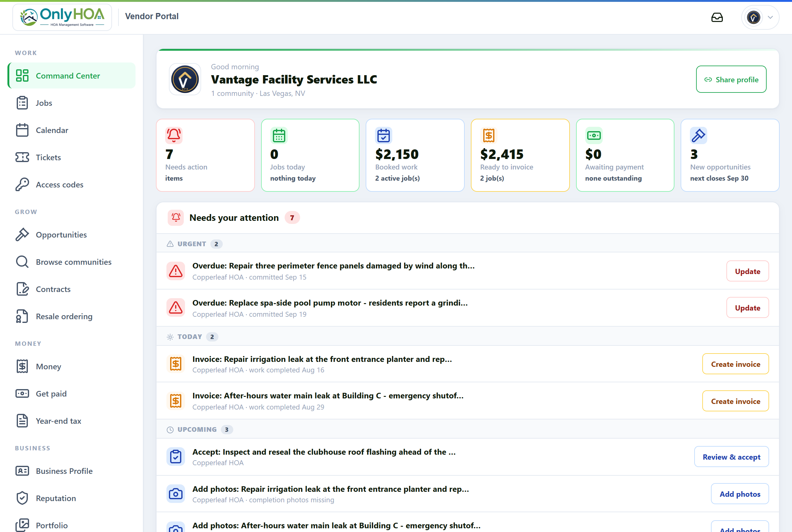The width and height of the screenshot is (792, 532).
Task: Click Review & accept for clubhouse roof flashing
Action: (x=731, y=457)
